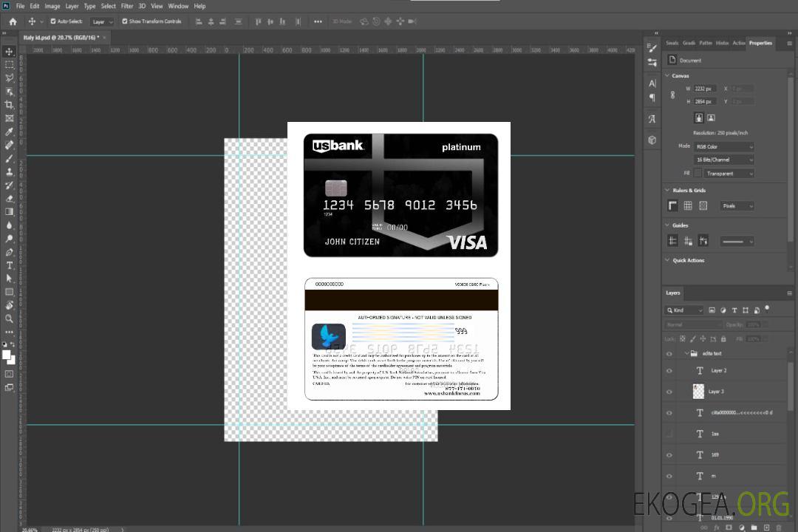
Task: Open the Glyphs panel icon
Action: 652,119
